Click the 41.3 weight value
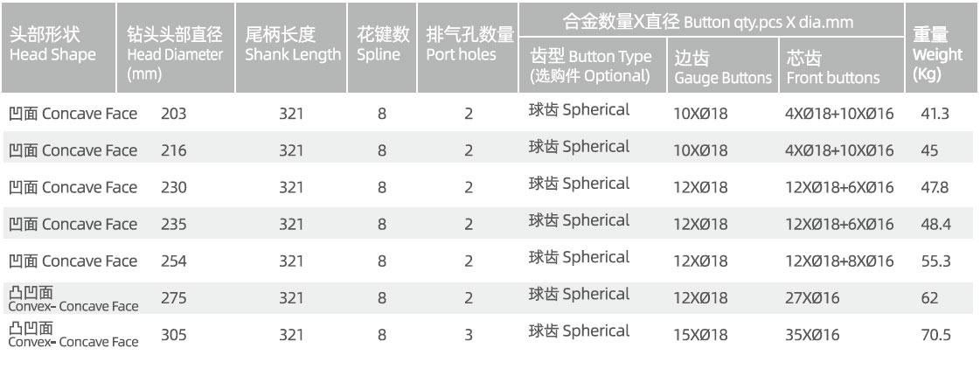The image size is (980, 376). 935,114
